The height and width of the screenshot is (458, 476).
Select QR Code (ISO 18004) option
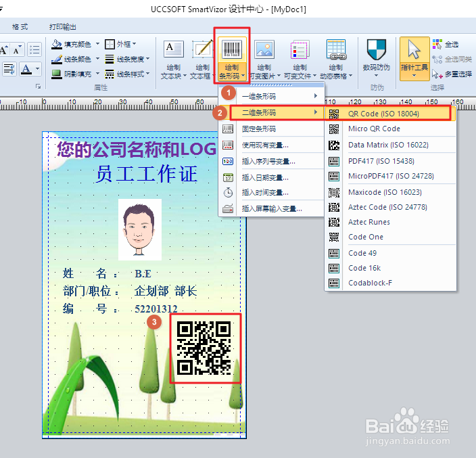389,114
